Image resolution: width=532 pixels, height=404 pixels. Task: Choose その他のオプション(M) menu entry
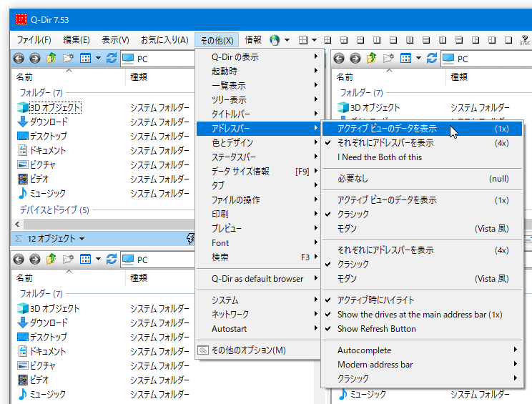[258, 350]
